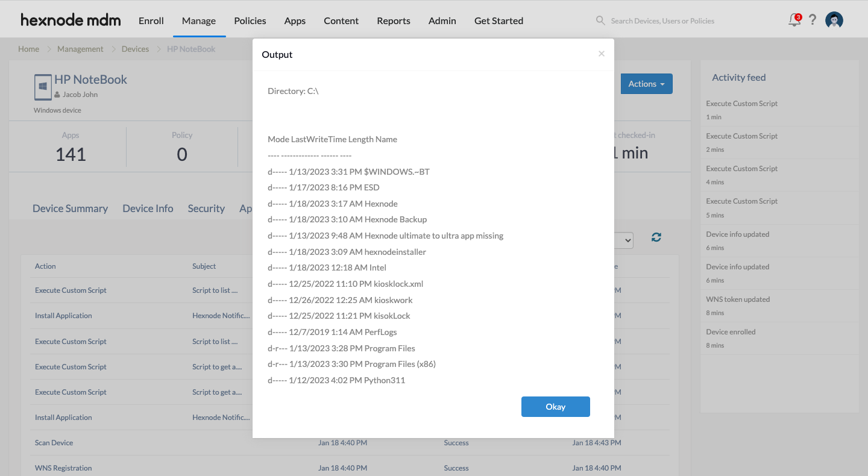Click the Python311 directory line
The width and height of the screenshot is (868, 476).
click(336, 380)
